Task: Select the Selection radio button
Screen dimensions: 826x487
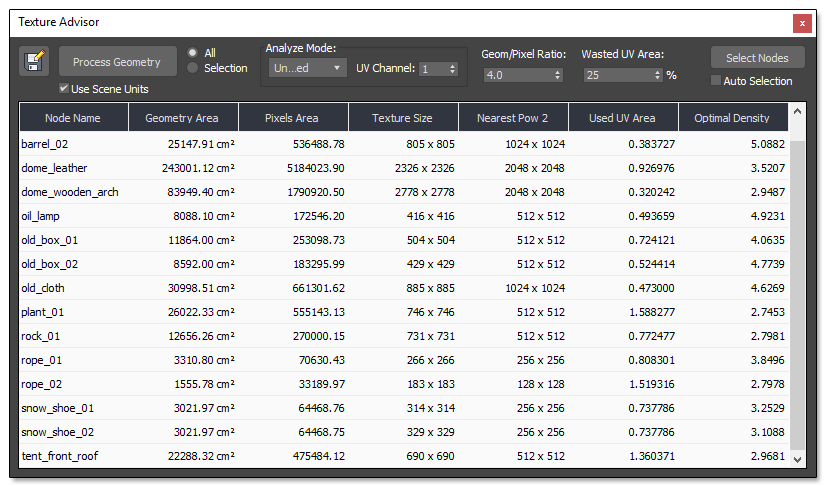Action: pyautogui.click(x=193, y=68)
